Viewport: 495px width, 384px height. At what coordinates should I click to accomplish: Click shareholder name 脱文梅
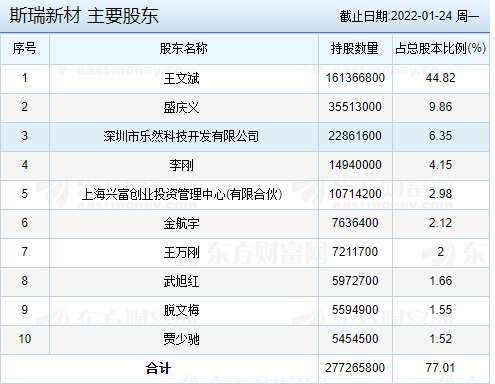coord(181,310)
